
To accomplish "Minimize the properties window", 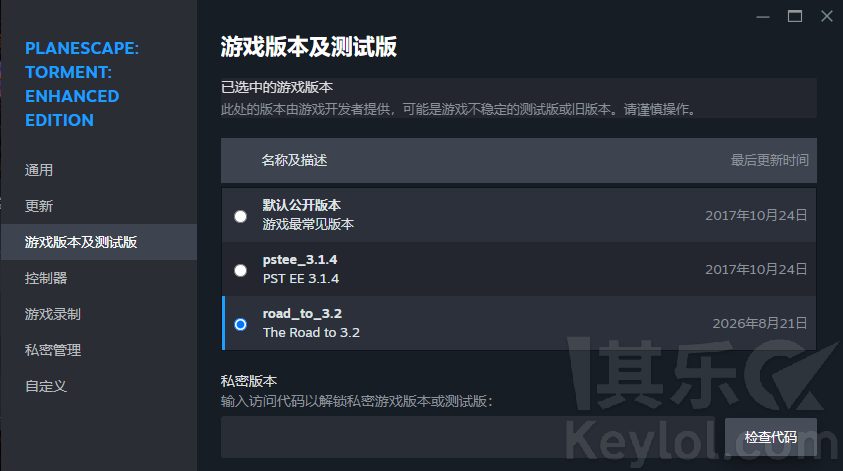I will [762, 17].
